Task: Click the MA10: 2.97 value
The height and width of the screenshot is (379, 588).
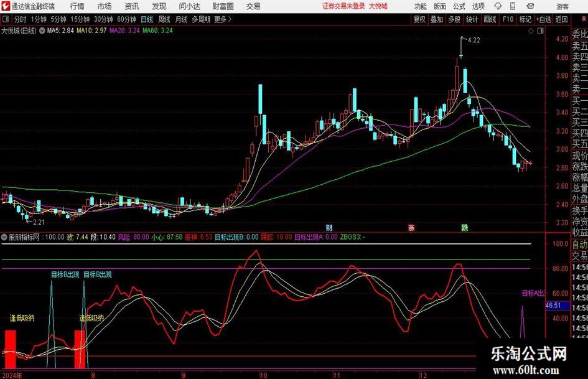Action: coord(91,30)
